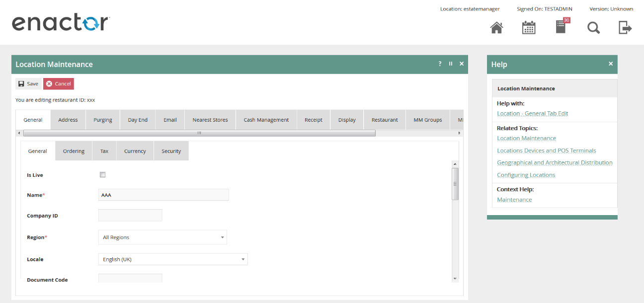
Task: Go to the Home icon
Action: pos(496,27)
